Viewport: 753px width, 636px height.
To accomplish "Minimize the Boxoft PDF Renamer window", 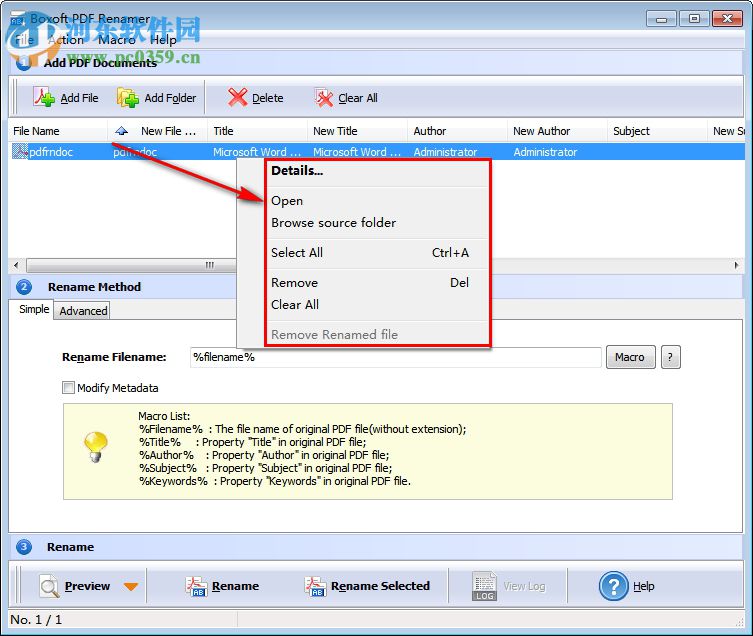I will (x=661, y=19).
